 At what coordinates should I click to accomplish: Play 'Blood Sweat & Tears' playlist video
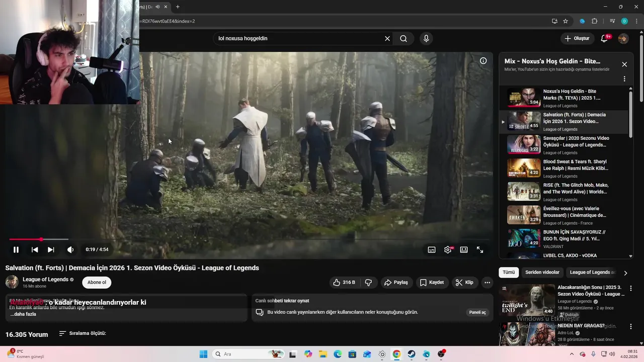[x=563, y=168]
